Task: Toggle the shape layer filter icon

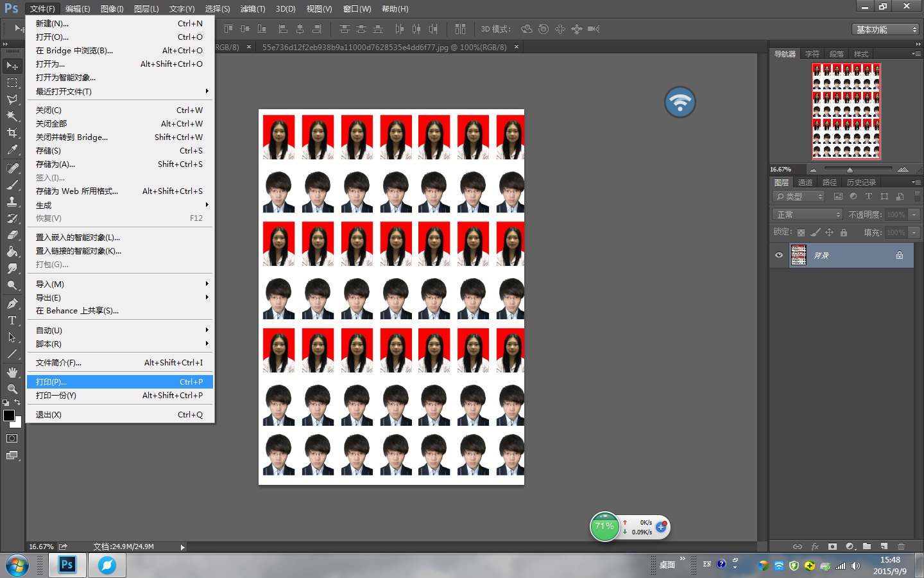Action: coord(885,197)
